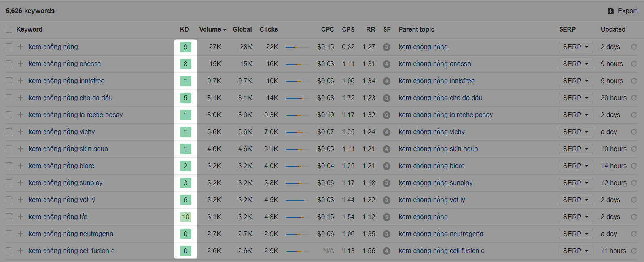Click the KD badge 10 for 'kem chống nắng tốt'

click(186, 217)
